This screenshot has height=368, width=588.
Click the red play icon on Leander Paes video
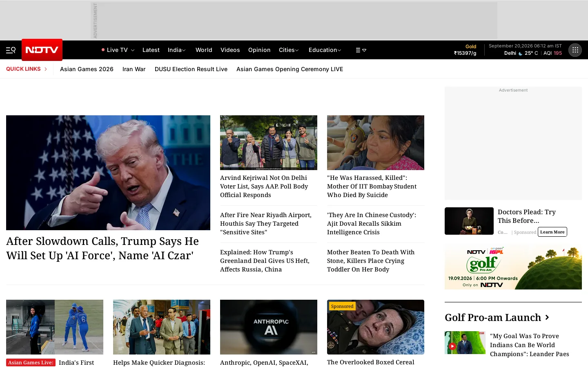[x=452, y=346]
